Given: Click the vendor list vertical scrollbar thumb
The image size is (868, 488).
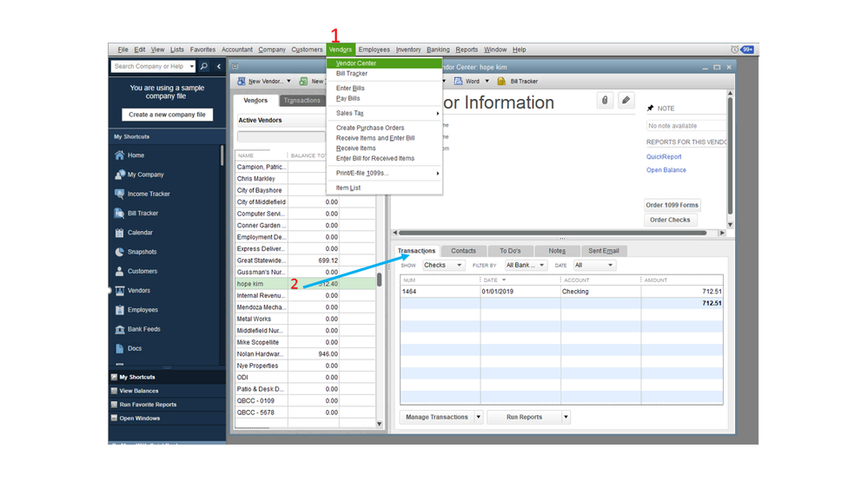Looking at the screenshot, I should [379, 280].
